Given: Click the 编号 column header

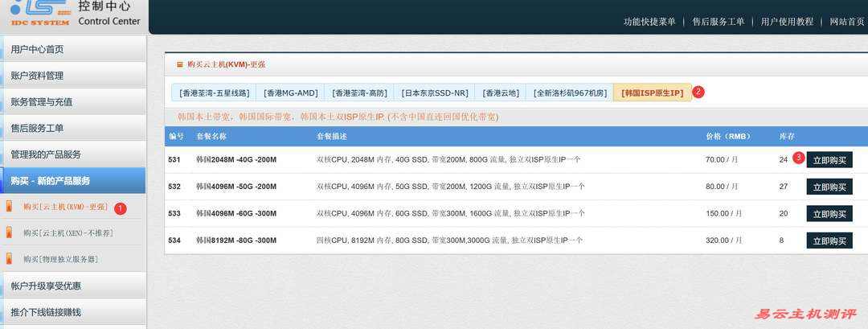Looking at the screenshot, I should [176, 136].
